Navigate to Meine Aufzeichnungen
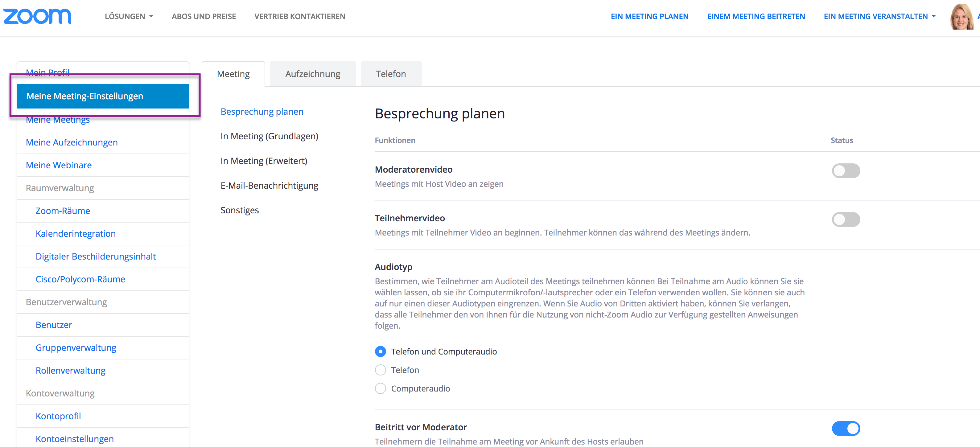The width and height of the screenshot is (980, 447). (x=72, y=142)
